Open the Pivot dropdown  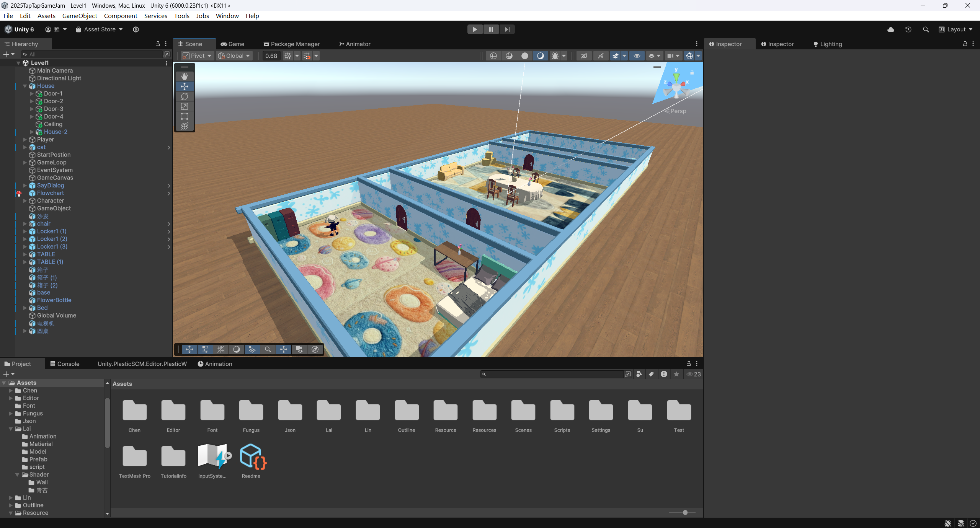(x=197, y=56)
